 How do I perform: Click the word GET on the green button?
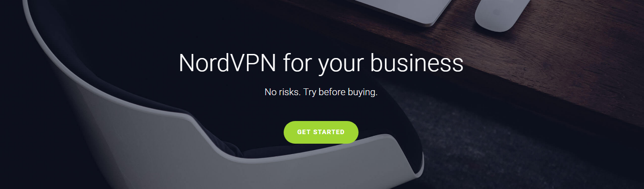point(304,132)
